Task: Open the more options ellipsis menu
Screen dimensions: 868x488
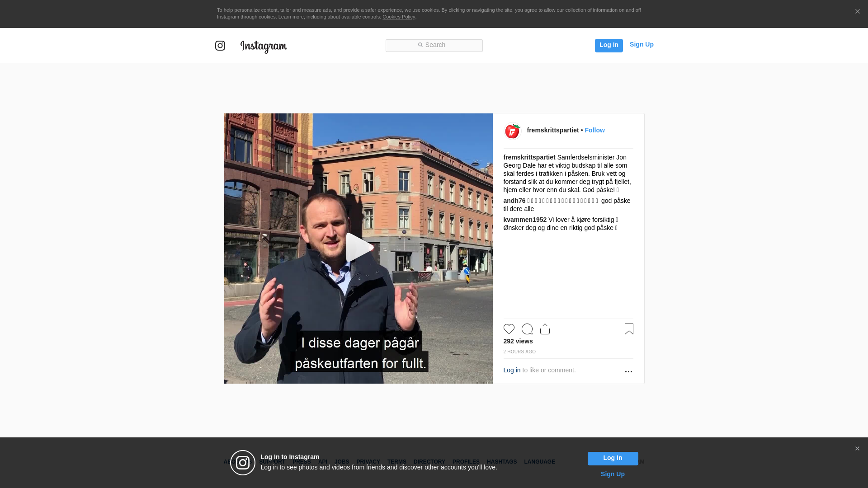Action: 628,371
